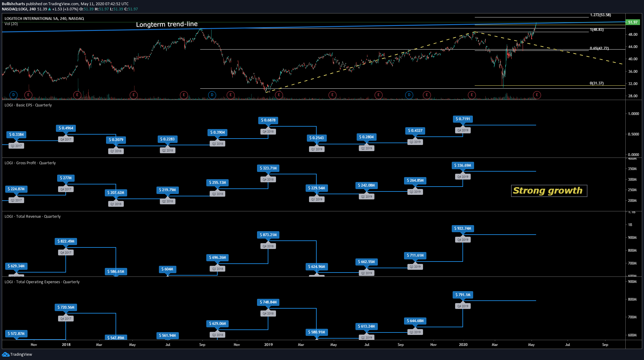The height and width of the screenshot is (360, 644).
Task: Click the first dividend D marker on the chart
Action: pos(13,95)
